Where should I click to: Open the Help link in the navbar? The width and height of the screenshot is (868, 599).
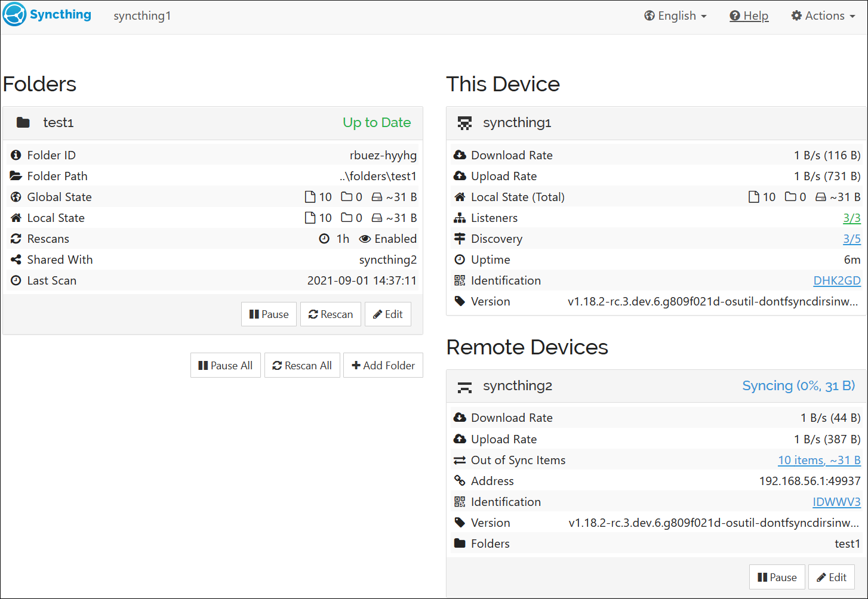pos(749,16)
